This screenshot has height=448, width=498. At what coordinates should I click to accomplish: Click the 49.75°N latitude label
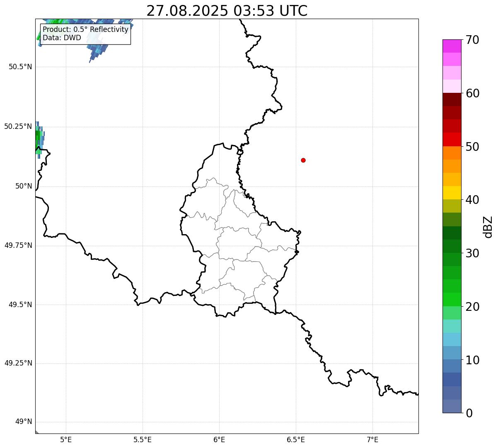click(18, 245)
